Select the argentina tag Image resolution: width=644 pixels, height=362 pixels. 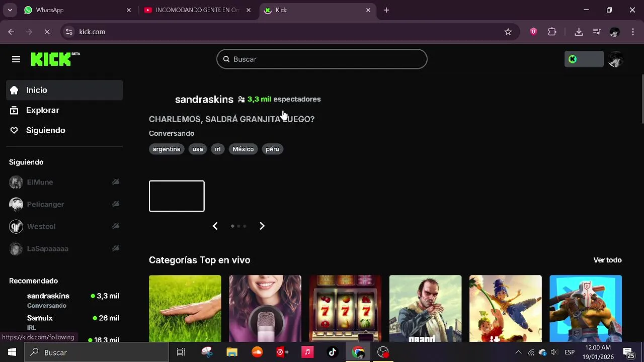click(167, 149)
